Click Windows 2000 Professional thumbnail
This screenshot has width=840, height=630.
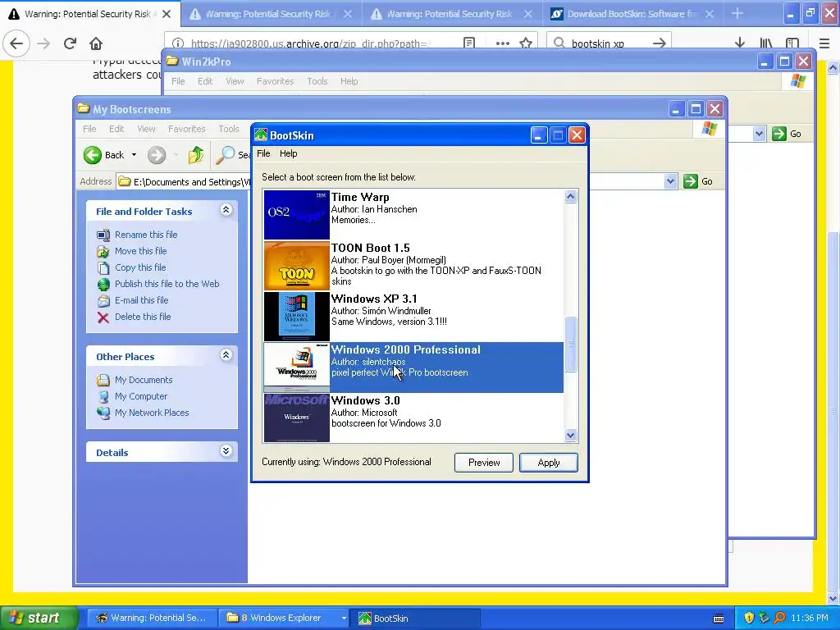coord(296,367)
